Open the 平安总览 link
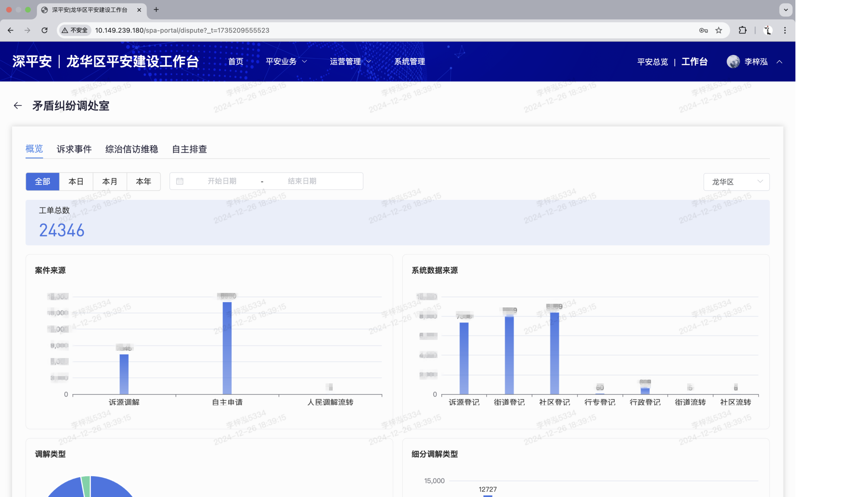868x497 pixels. pos(653,61)
